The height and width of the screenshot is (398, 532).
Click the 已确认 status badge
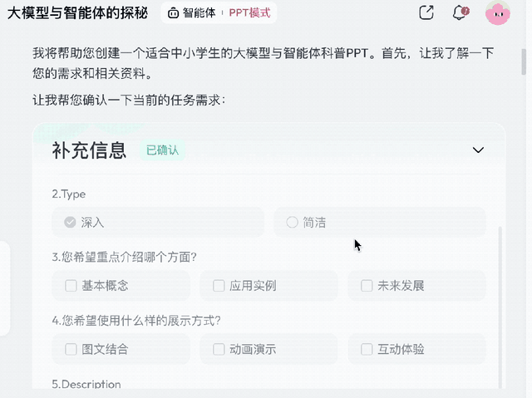pyautogui.click(x=163, y=150)
